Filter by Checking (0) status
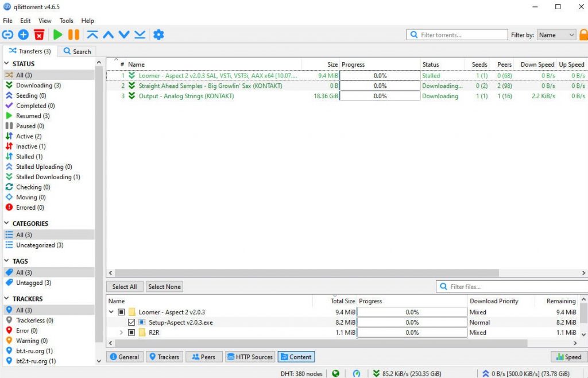The height and width of the screenshot is (378, 588). click(33, 187)
